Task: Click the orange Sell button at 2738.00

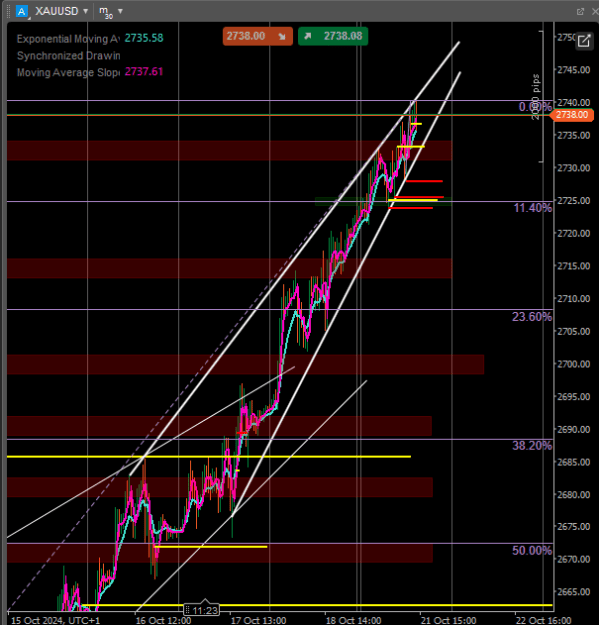Action: pyautogui.click(x=257, y=36)
